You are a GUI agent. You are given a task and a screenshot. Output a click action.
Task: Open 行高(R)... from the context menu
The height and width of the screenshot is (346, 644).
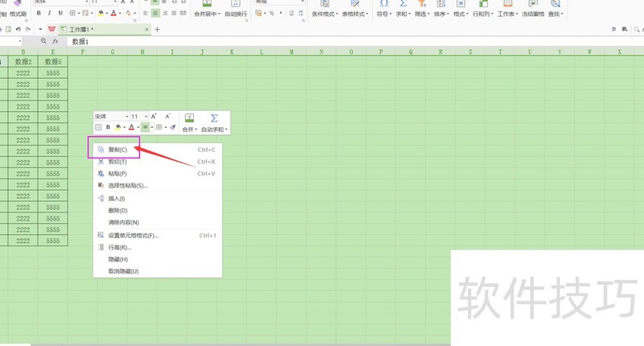coord(157,248)
